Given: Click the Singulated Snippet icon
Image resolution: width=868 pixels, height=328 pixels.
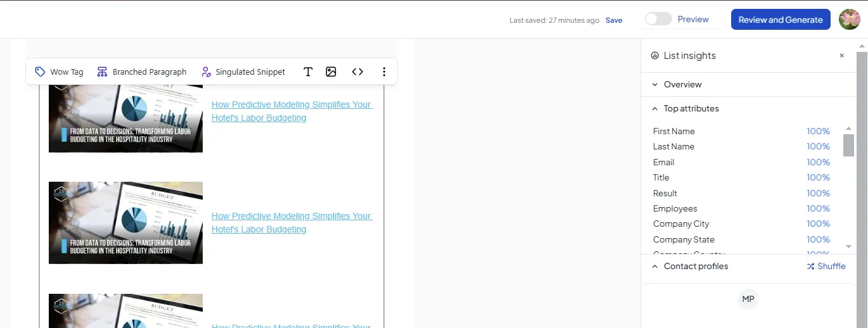Looking at the screenshot, I should point(205,72).
